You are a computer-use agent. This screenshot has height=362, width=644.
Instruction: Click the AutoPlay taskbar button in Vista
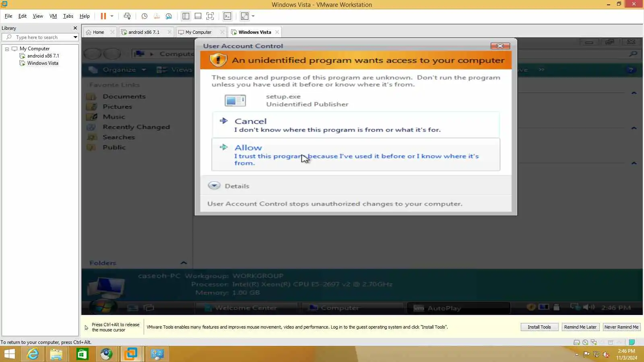coord(458,308)
